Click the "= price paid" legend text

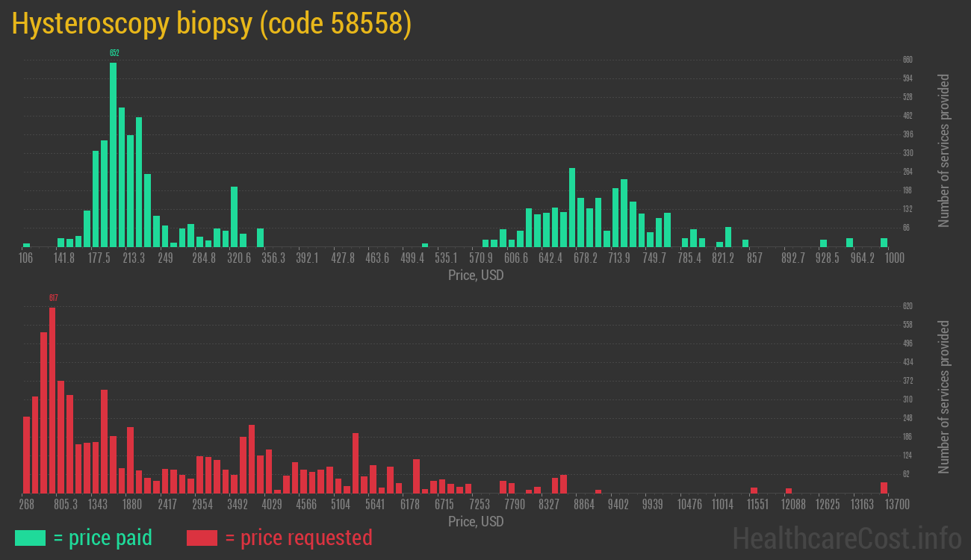pos(103,538)
